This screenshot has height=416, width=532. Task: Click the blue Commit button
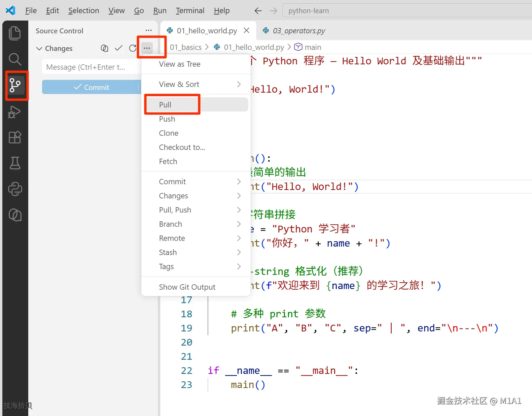pyautogui.click(x=91, y=87)
